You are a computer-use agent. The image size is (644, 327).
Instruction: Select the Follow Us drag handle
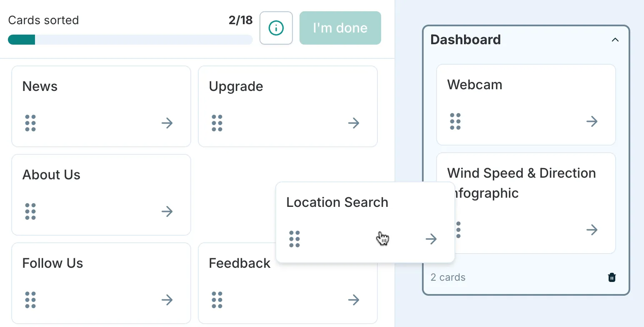click(x=30, y=300)
